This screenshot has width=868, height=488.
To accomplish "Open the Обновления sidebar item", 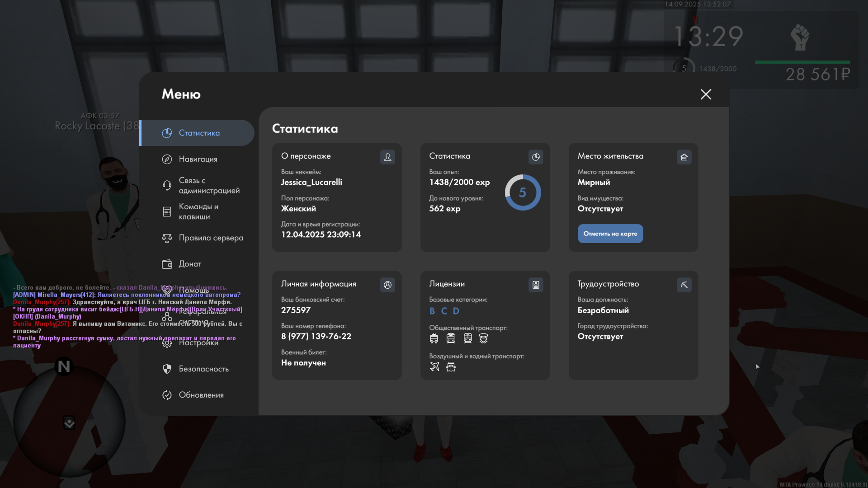I will (x=201, y=395).
